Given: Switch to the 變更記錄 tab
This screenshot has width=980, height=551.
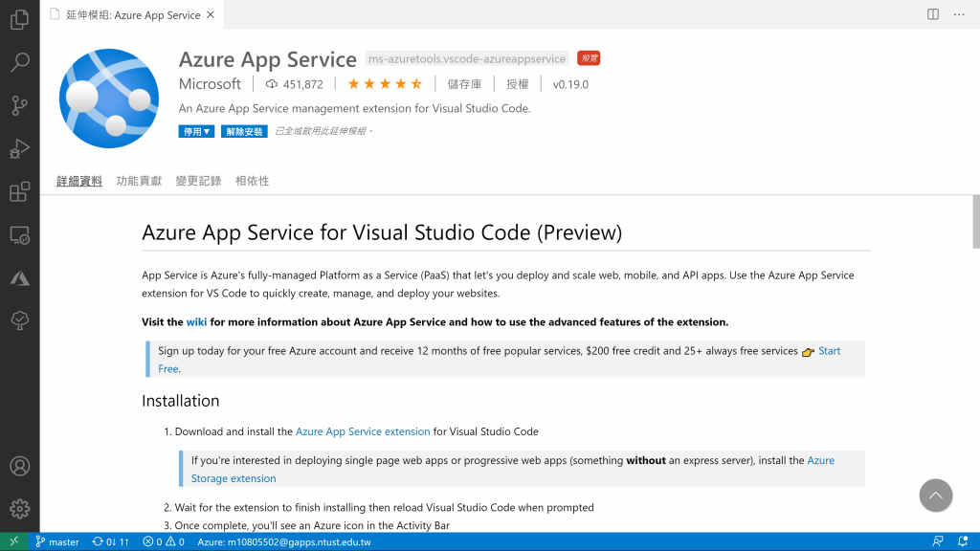Looking at the screenshot, I should click(x=198, y=181).
